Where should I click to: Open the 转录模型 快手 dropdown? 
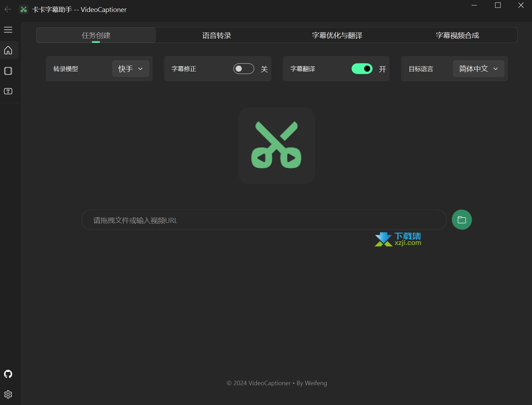131,69
